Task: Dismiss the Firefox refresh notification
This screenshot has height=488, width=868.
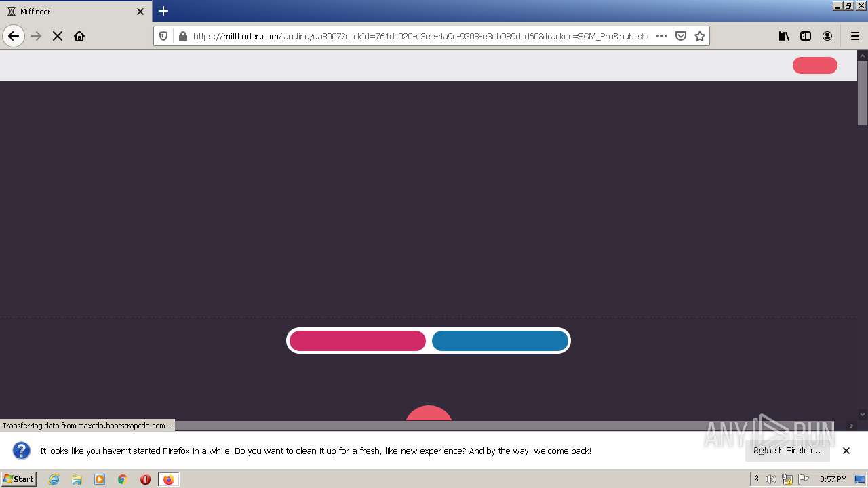Action: point(846,451)
